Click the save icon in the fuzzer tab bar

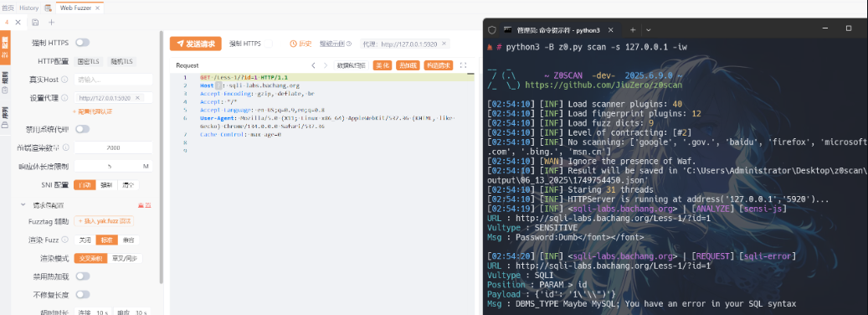click(35, 22)
